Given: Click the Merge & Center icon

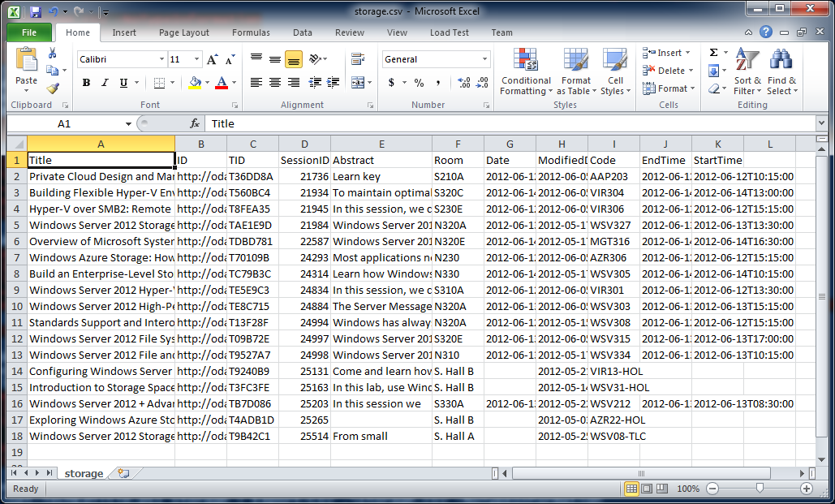Looking at the screenshot, I should (x=357, y=83).
